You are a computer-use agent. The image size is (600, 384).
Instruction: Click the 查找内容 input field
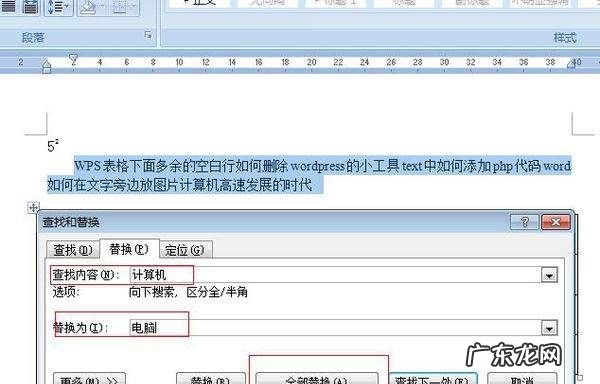[335, 275]
